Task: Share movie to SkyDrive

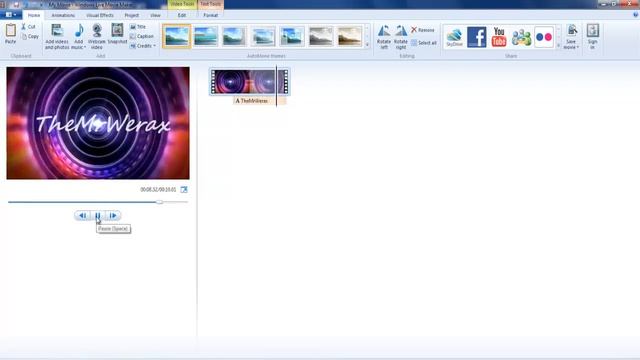Action: 454,37
